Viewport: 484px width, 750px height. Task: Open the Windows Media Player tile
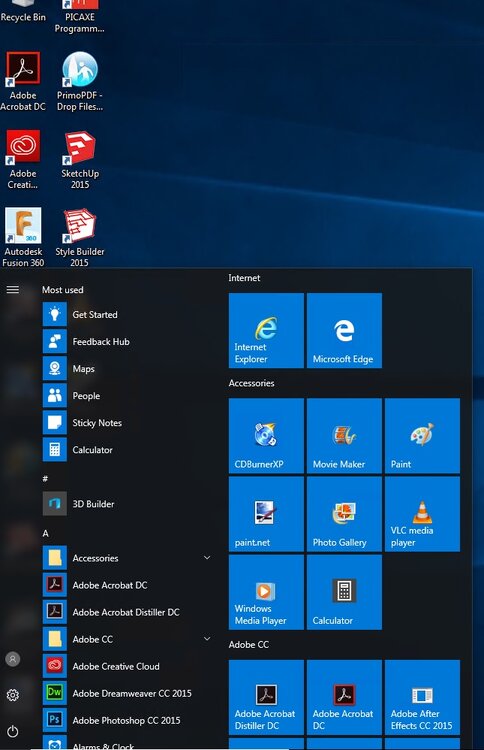(266, 592)
